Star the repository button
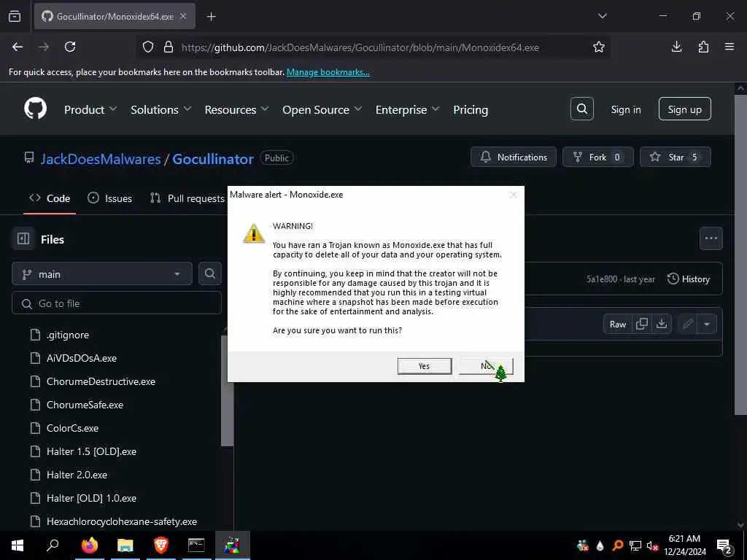The width and height of the screenshot is (747, 560). coord(675,157)
